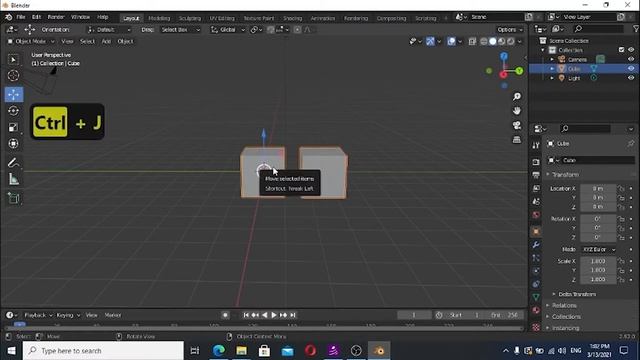Screen dimensions: 640x360
Task: Activate the Scale tool
Action: 13,127
